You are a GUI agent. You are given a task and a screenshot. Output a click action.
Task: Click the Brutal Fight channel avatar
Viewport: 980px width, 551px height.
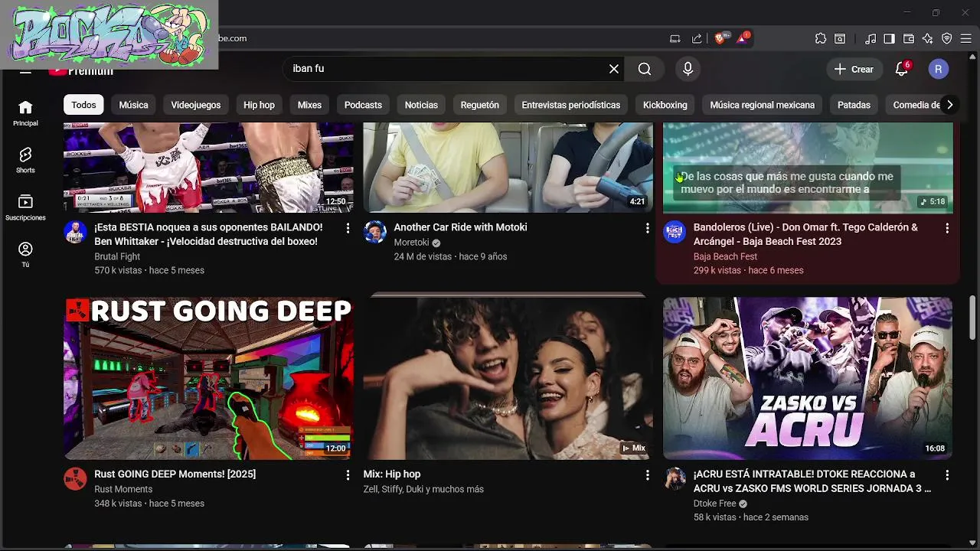coord(75,232)
